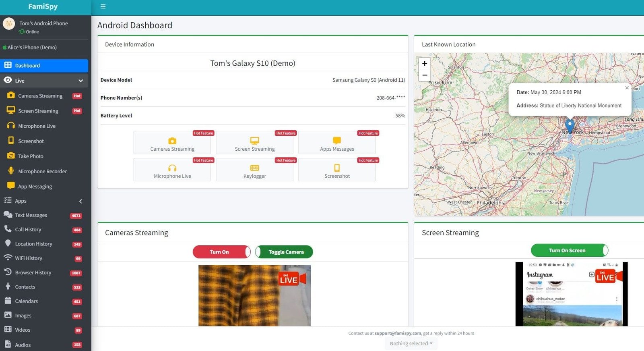This screenshot has width=644, height=351.
Task: Click the Text Messages bubbles icon in sidebar
Action: pos(8,214)
